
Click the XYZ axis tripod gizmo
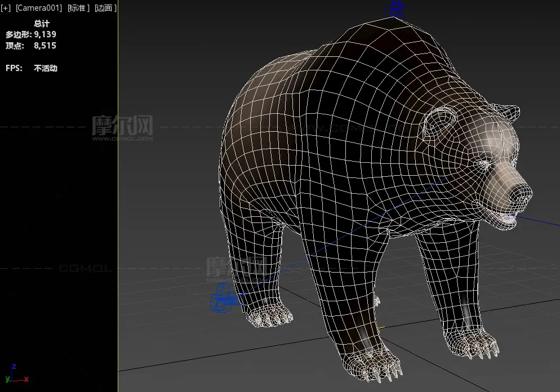pos(16,374)
